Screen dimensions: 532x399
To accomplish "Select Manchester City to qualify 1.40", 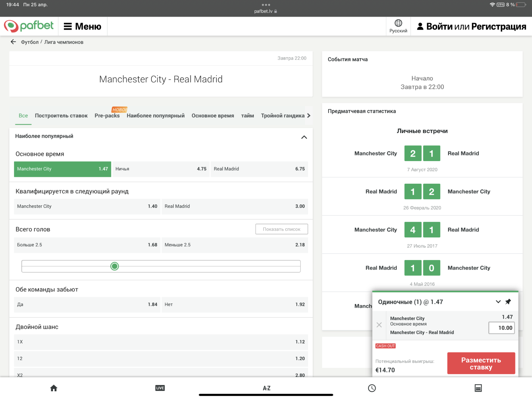I will [x=87, y=206].
